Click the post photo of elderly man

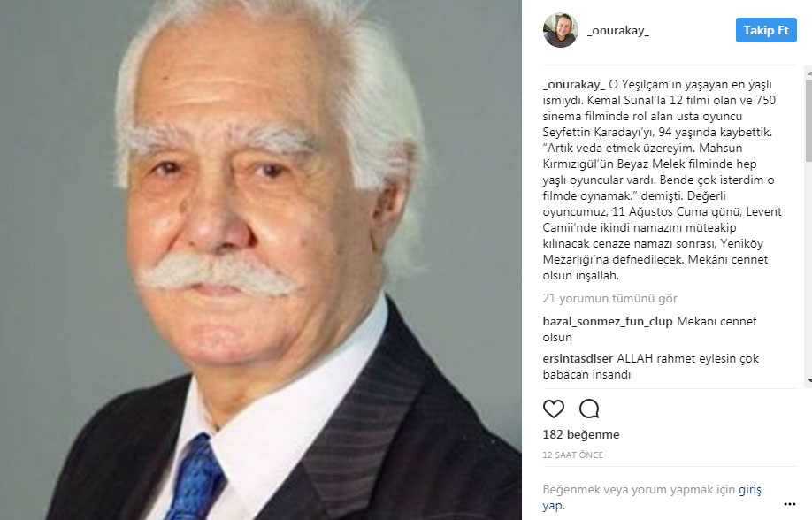[260, 260]
